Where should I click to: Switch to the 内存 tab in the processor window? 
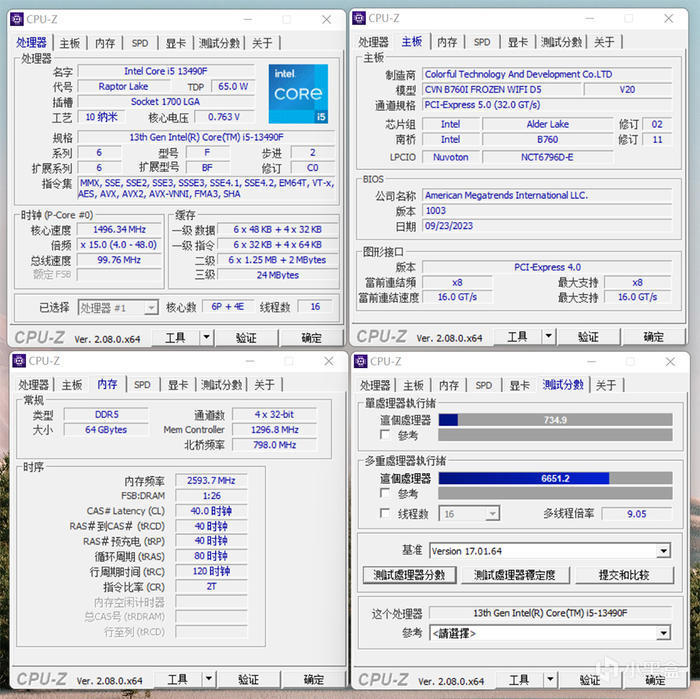[x=105, y=43]
